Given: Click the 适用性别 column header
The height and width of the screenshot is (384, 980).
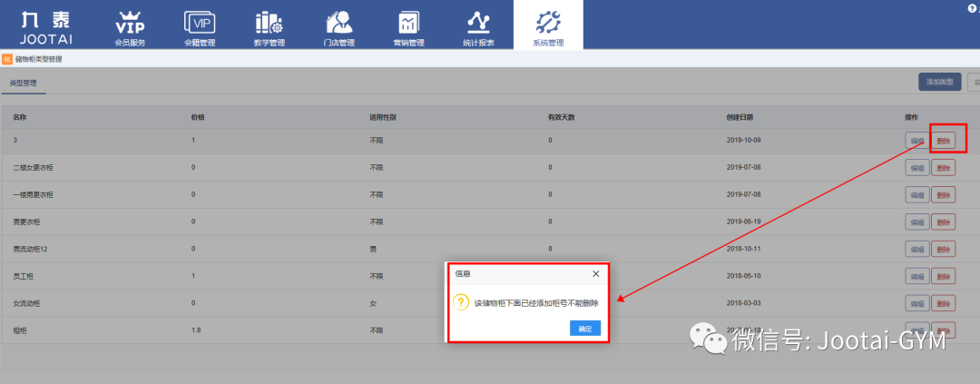Looking at the screenshot, I should coord(383,117).
